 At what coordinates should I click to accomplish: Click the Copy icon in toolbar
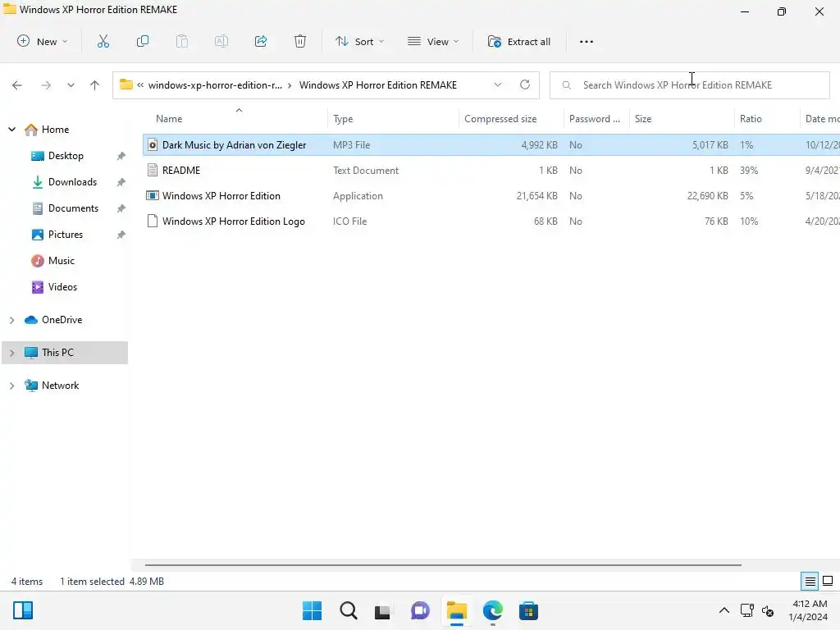pos(143,41)
